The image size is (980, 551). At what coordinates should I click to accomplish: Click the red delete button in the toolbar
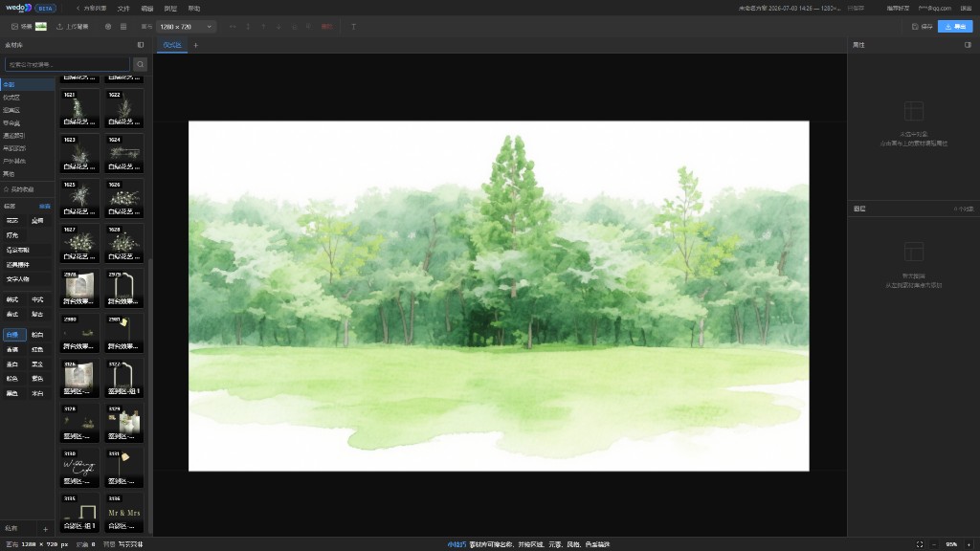pos(327,27)
